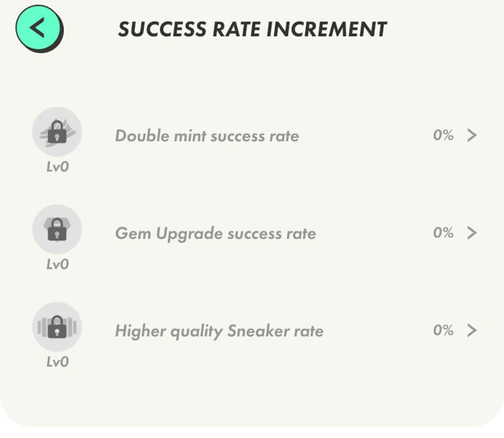This screenshot has width=504, height=438.
Task: Expand the Higher quality Sneaker rate chevron
Action: (472, 330)
